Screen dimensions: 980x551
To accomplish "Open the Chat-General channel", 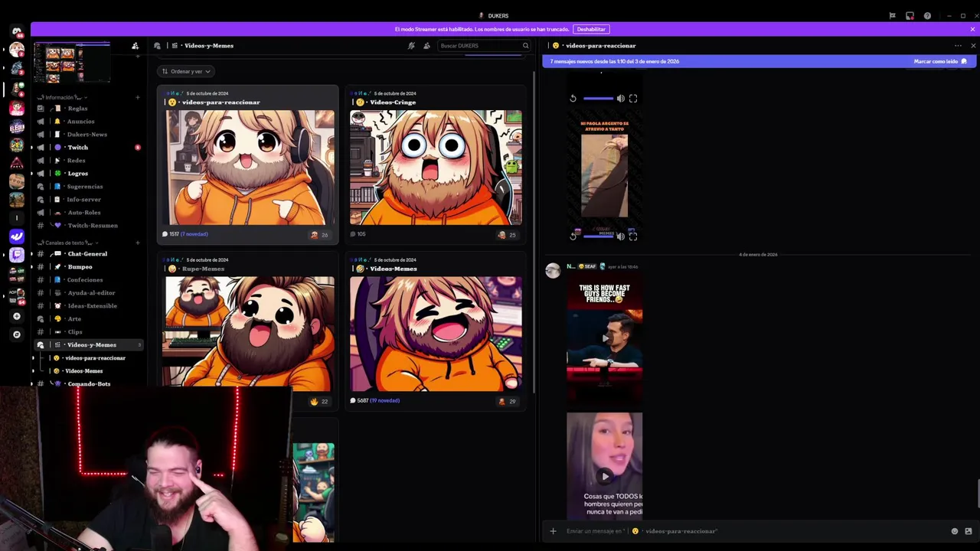I will (88, 253).
